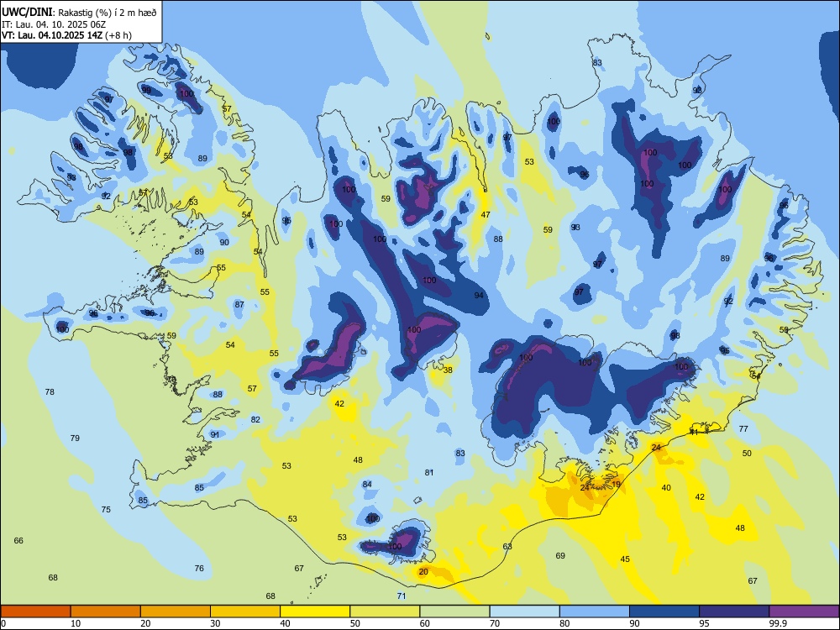Click the 90–95 dark blue legend swatch
Viewport: 840px width, 630px height.
pyautogui.click(x=664, y=612)
